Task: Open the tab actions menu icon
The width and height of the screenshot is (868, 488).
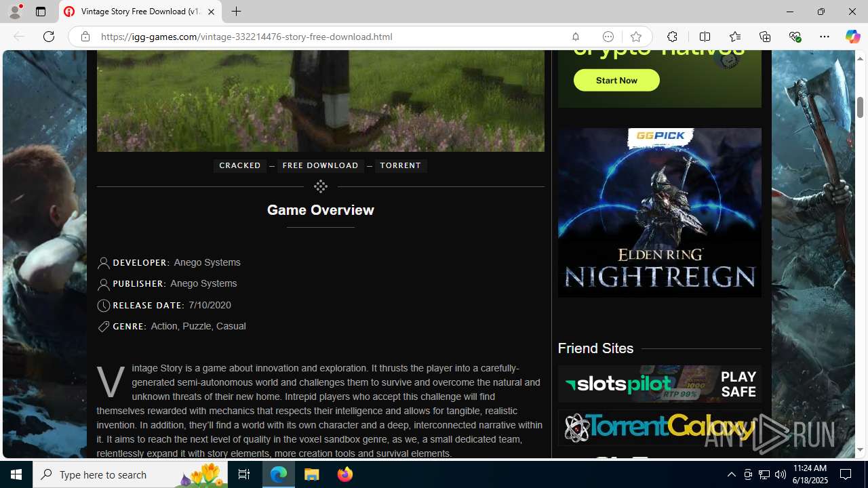Action: pyautogui.click(x=41, y=12)
